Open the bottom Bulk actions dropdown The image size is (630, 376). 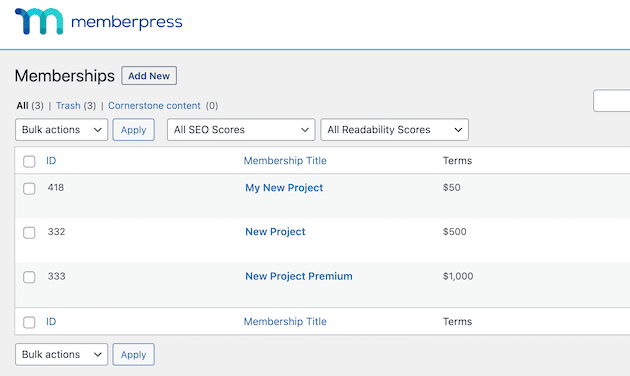61,354
